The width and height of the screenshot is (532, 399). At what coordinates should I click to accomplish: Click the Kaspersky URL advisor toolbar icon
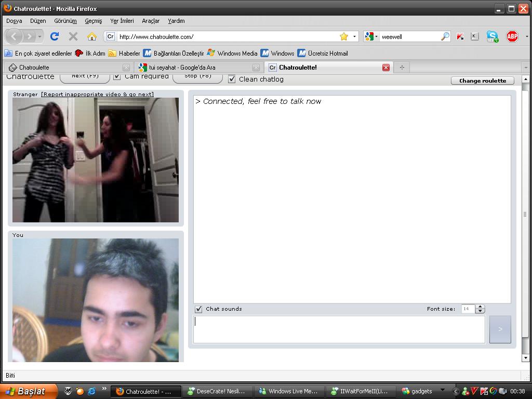[x=460, y=36]
